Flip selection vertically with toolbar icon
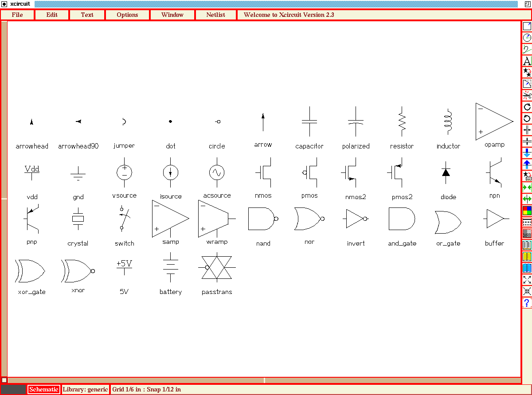532x395 pixels. 527,141
